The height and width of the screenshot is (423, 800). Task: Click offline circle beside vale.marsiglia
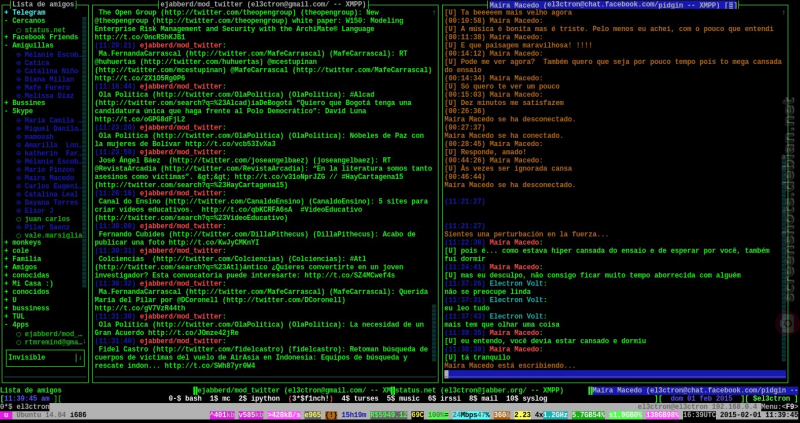click(x=19, y=235)
